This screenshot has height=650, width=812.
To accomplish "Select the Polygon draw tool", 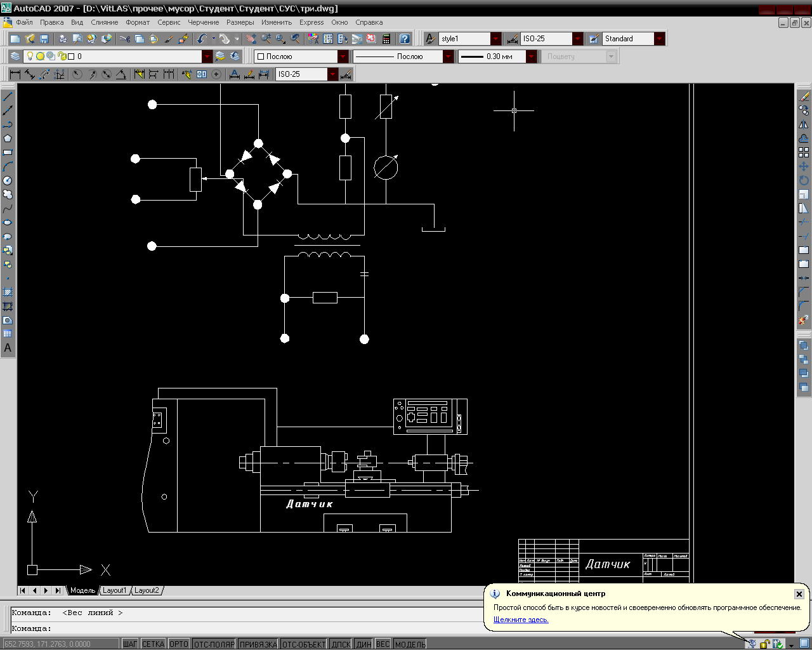I will pyautogui.click(x=8, y=138).
